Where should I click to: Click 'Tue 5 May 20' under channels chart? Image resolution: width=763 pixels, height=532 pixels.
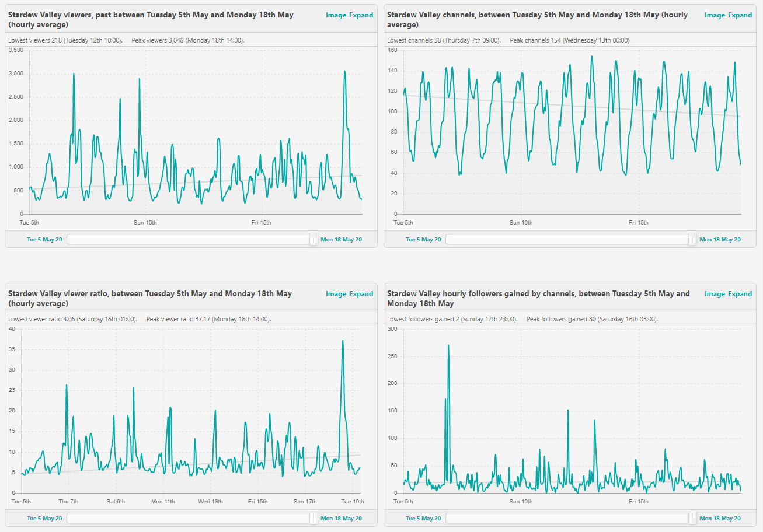[423, 240]
